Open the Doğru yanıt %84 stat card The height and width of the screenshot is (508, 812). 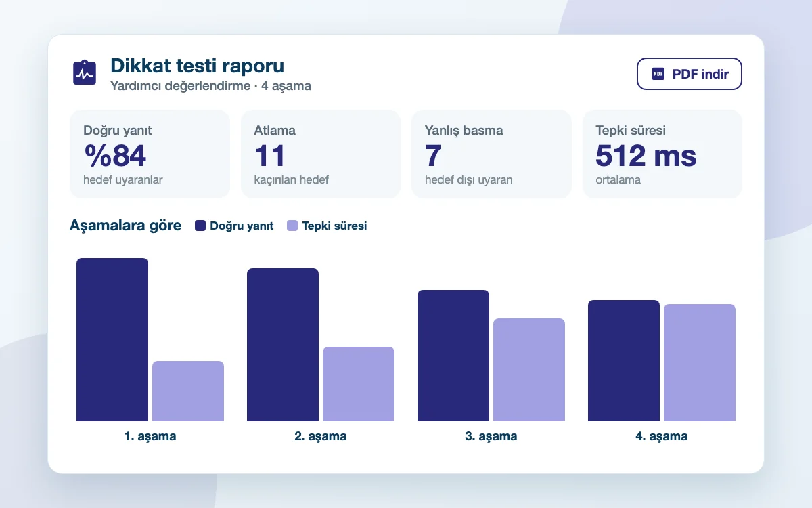(x=150, y=154)
